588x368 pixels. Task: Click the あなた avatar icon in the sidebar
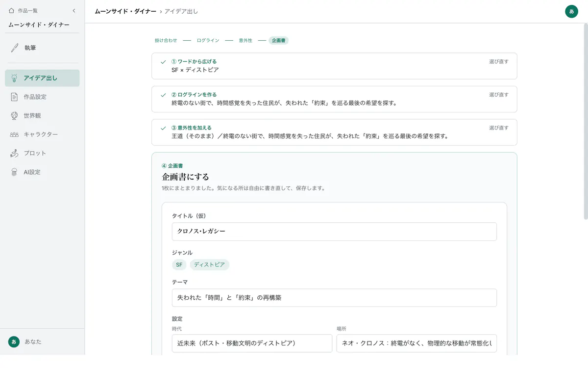[x=14, y=342]
